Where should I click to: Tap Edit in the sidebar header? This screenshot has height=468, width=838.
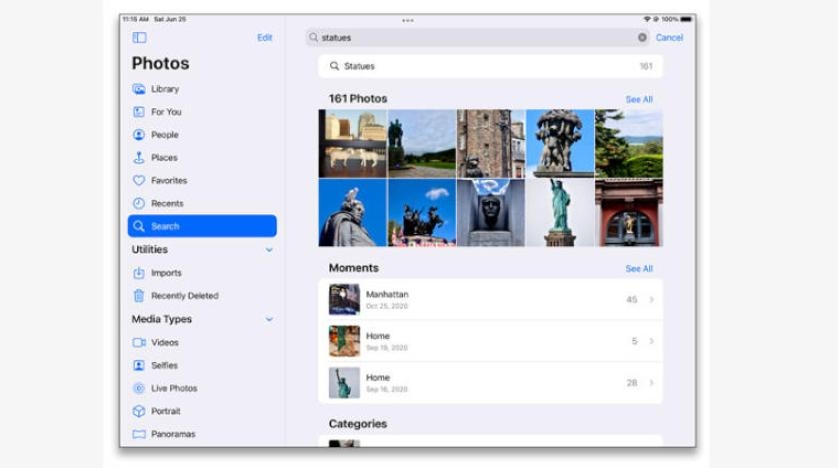pos(264,38)
